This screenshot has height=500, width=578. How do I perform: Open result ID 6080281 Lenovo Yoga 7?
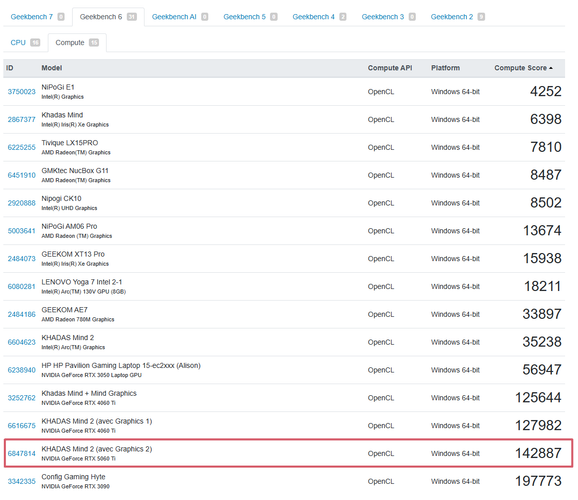point(21,287)
